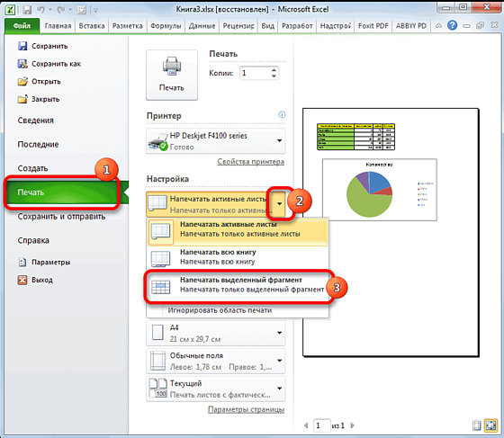Image resolution: width=504 pixels, height=438 pixels.
Task: Open Свойства принтера link
Action: click(x=251, y=162)
